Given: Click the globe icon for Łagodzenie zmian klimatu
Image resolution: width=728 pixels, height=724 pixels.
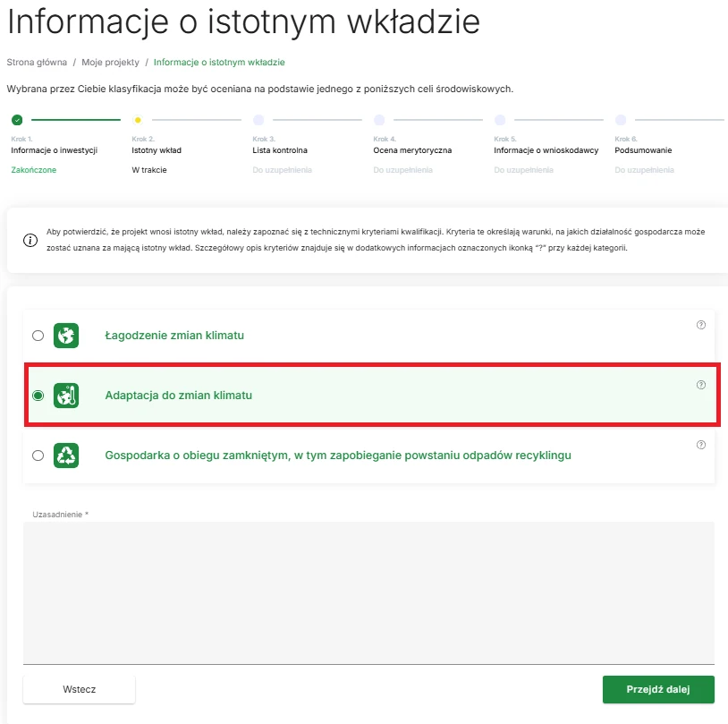Looking at the screenshot, I should point(66,336).
